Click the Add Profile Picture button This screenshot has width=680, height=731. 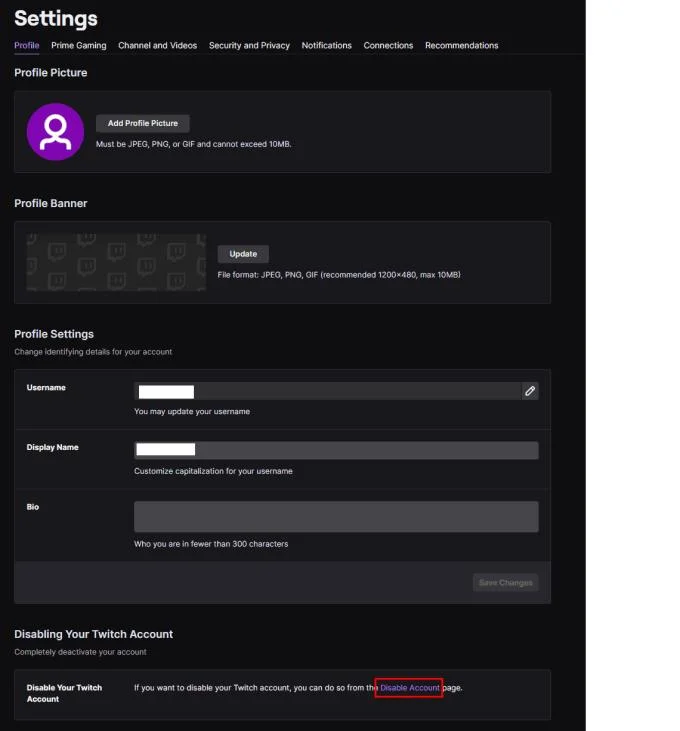(x=143, y=124)
